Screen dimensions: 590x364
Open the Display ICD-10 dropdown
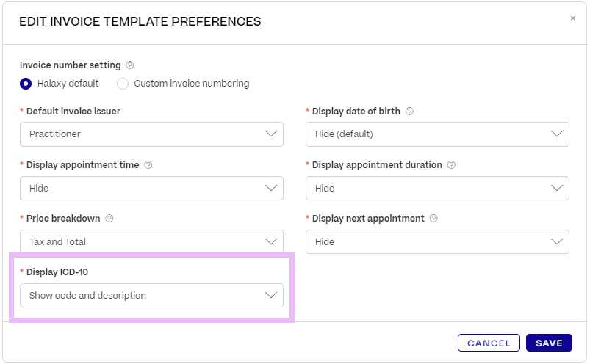[x=151, y=296]
